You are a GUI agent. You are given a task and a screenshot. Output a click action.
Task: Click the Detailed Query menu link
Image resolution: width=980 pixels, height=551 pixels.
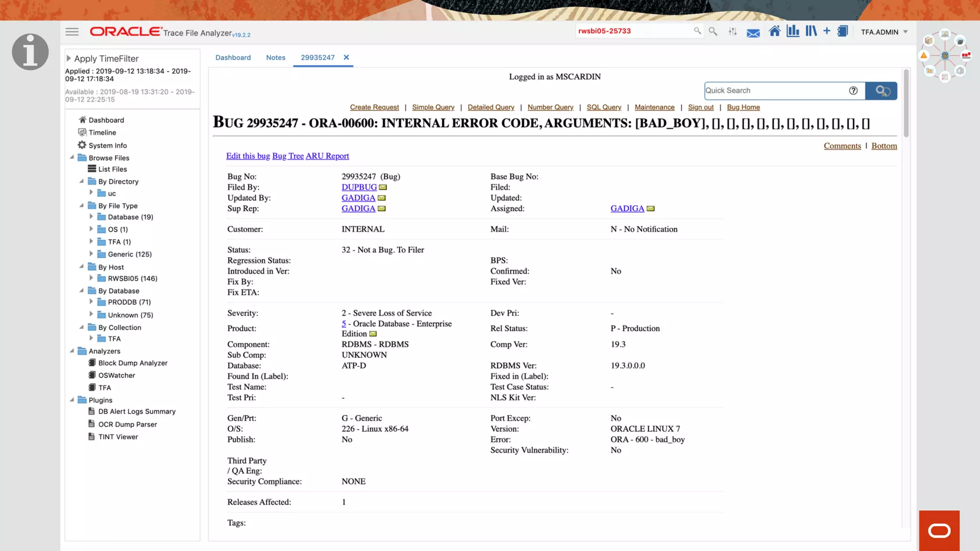click(491, 107)
